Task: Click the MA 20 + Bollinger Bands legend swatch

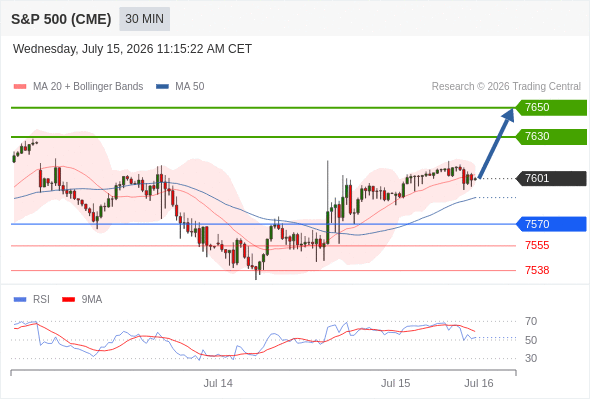Action: coord(20,87)
